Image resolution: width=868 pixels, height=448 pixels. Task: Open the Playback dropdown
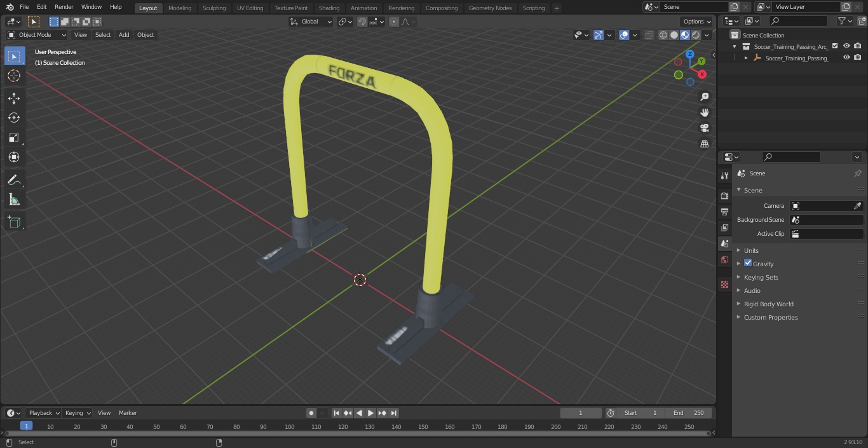(x=44, y=413)
